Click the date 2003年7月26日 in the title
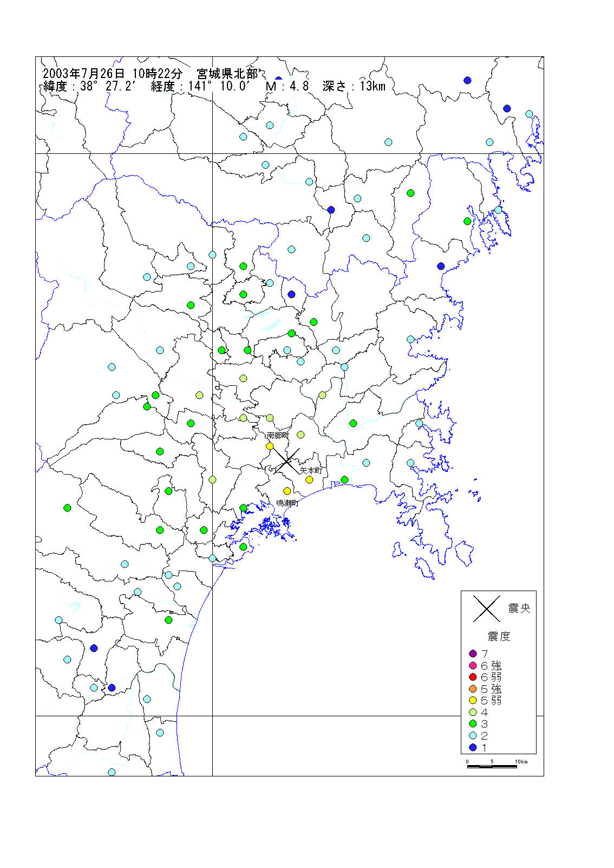Image resolution: width=614 pixels, height=868 pixels. click(83, 74)
